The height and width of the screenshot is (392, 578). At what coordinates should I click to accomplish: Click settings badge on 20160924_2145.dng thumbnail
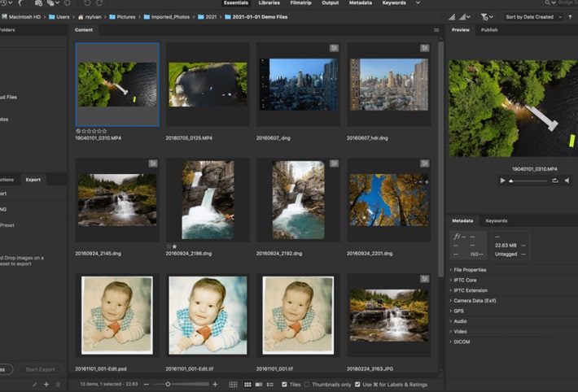click(153, 163)
